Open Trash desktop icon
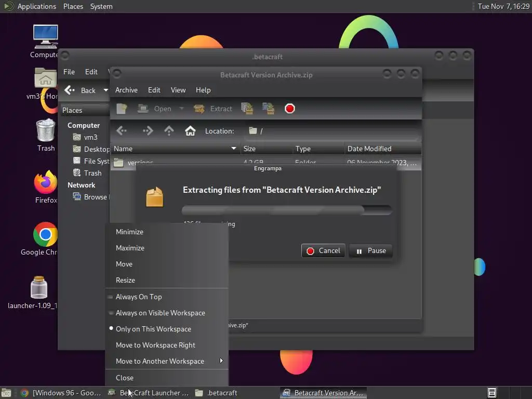This screenshot has height=399, width=532. tap(46, 135)
